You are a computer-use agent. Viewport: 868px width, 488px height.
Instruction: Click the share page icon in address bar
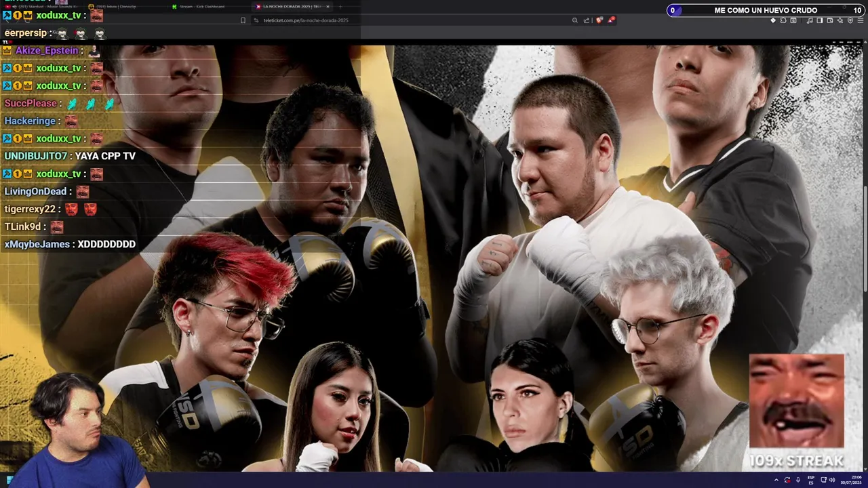[x=587, y=20]
